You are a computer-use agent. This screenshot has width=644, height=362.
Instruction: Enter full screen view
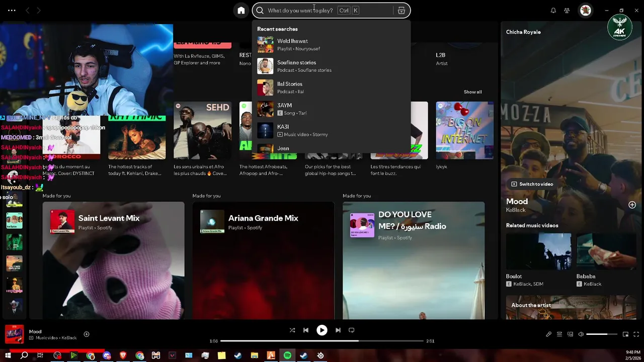[636, 334]
